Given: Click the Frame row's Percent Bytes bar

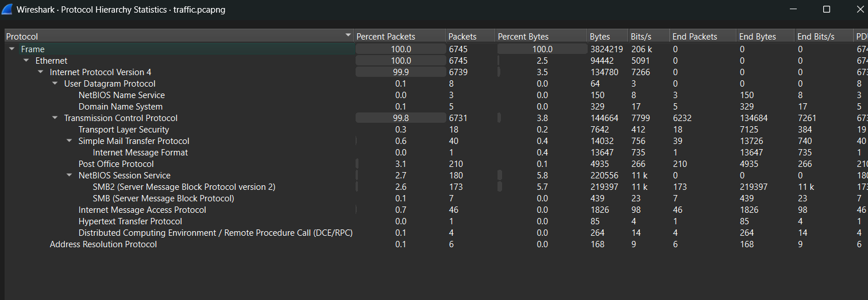Looking at the screenshot, I should pos(542,49).
